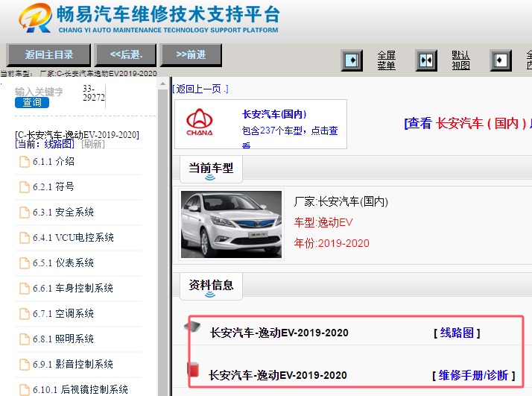Click 厂家:长安汽车(国内) text

pos(341,202)
